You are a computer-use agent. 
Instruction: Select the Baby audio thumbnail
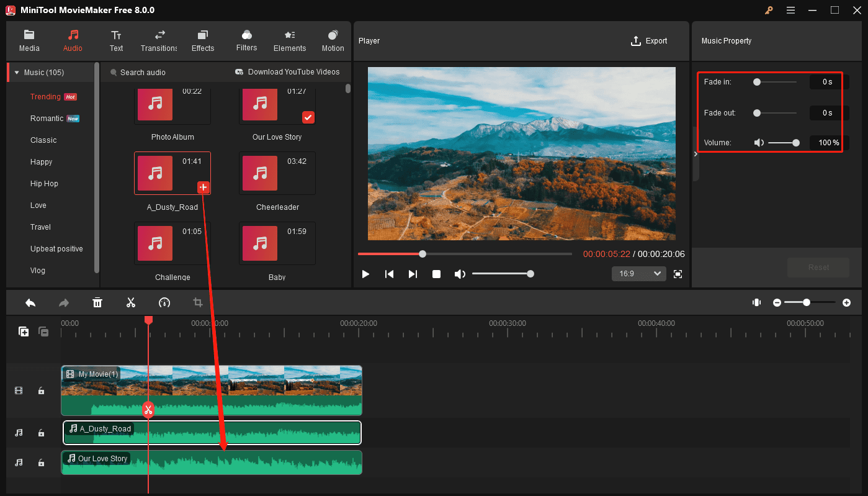[x=277, y=243]
